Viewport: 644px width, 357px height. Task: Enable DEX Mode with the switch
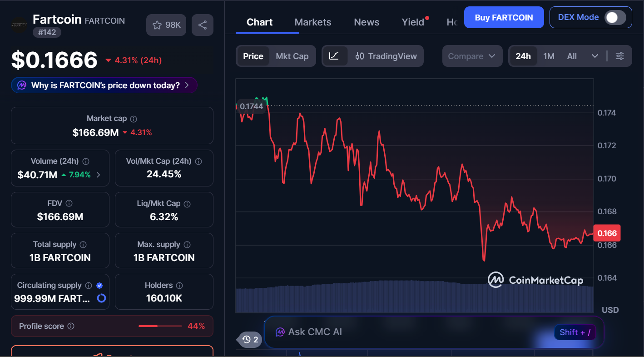615,17
